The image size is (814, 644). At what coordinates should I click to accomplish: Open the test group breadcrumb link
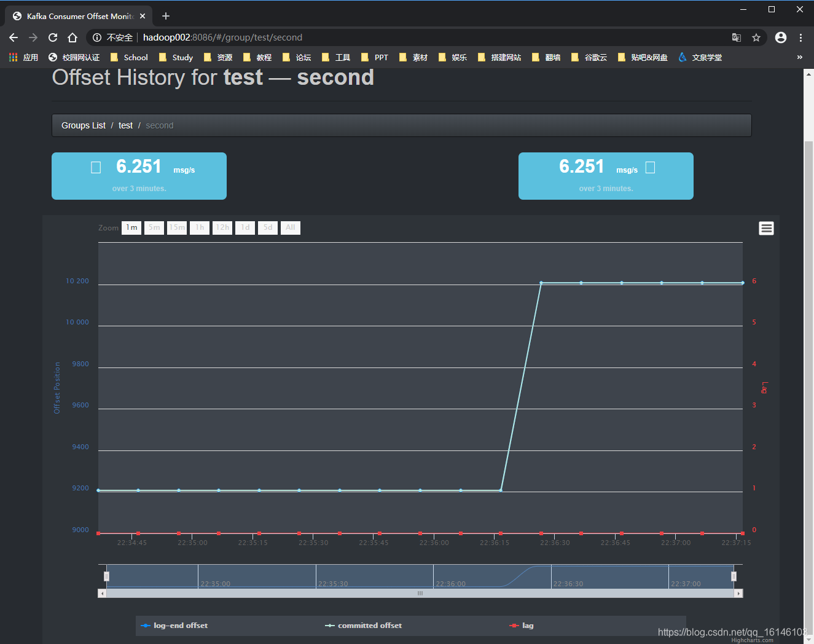tap(125, 125)
